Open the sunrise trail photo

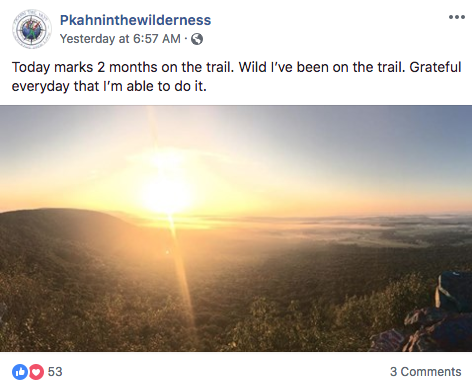click(x=236, y=228)
